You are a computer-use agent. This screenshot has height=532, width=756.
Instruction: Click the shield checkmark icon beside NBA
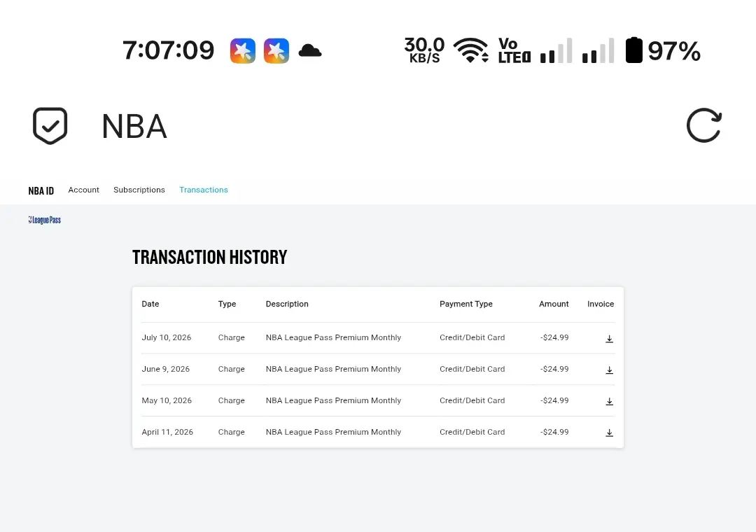click(x=50, y=125)
